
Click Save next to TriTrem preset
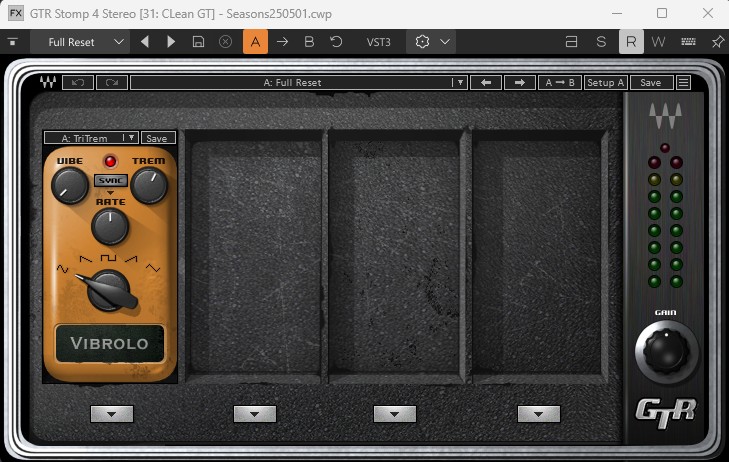158,138
